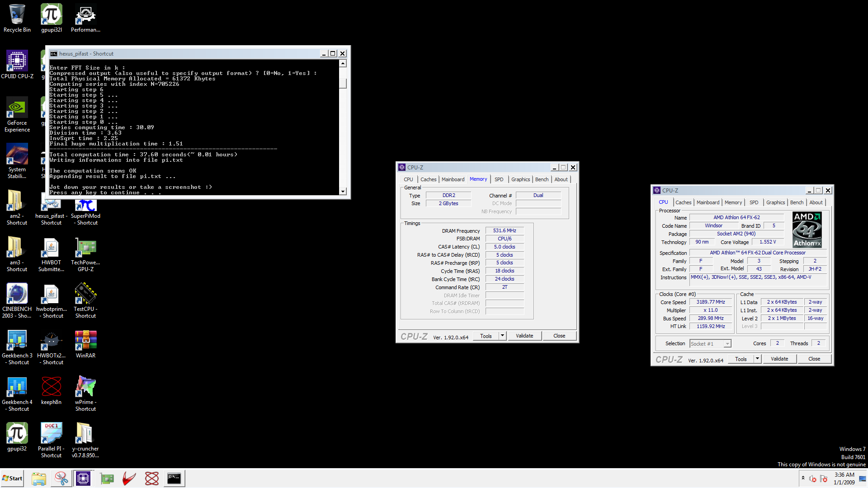Open the am2 - Shortcut folder

coord(17,207)
